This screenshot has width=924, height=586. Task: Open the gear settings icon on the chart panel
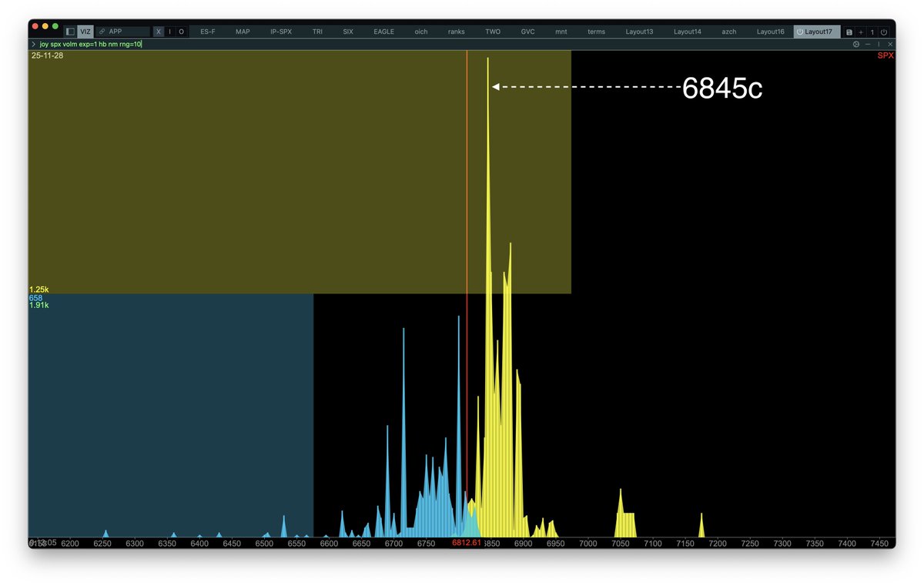tap(856, 44)
